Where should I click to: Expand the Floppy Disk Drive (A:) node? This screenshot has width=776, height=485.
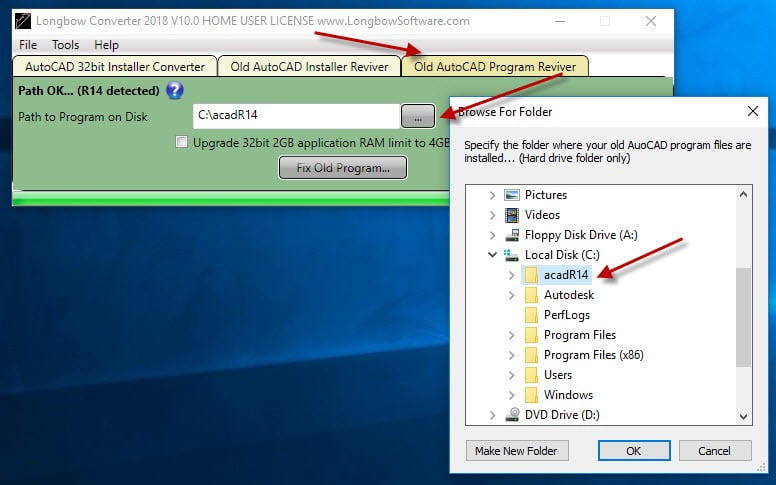[492, 235]
